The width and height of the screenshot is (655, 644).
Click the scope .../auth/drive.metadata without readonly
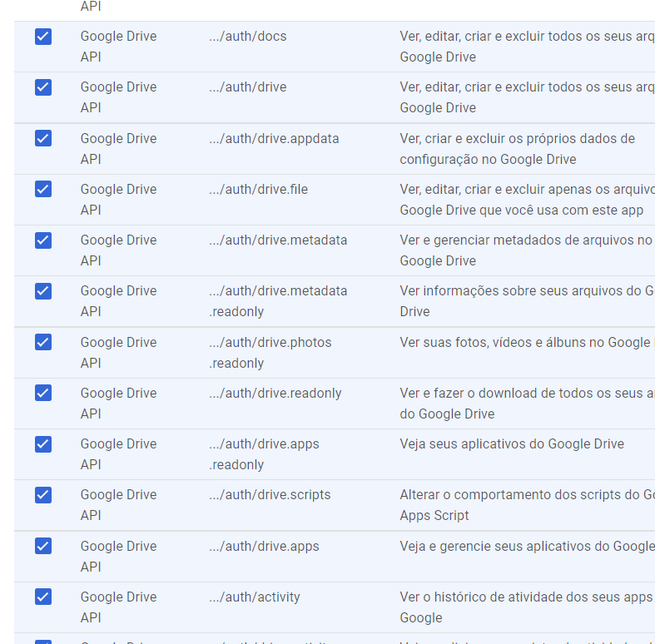click(278, 240)
